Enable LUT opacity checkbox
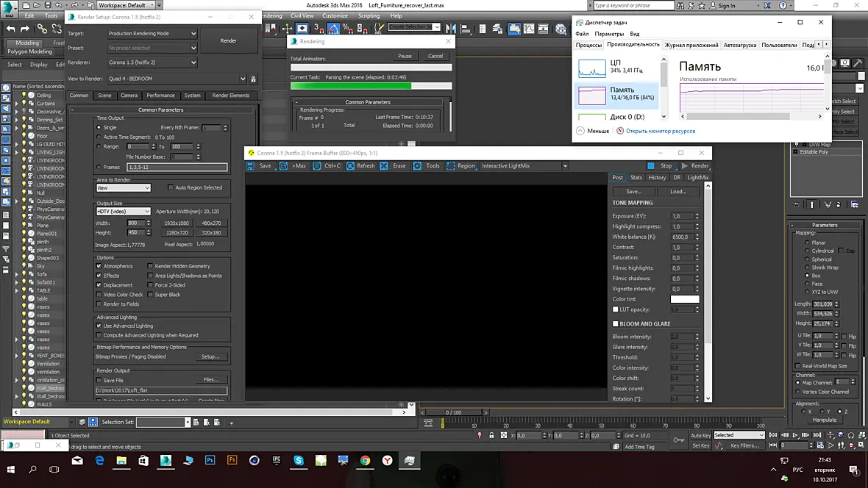The width and height of the screenshot is (868, 488). 615,309
